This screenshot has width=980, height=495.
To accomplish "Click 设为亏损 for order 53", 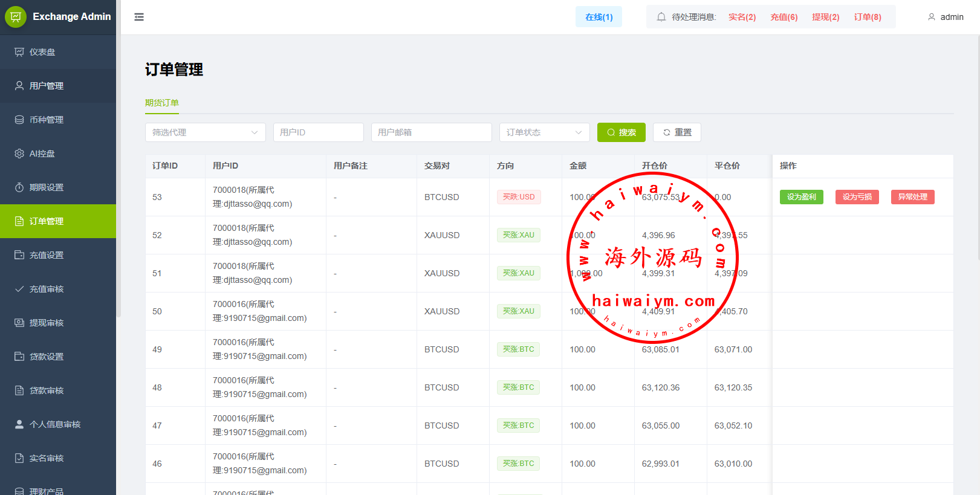I will pos(857,197).
